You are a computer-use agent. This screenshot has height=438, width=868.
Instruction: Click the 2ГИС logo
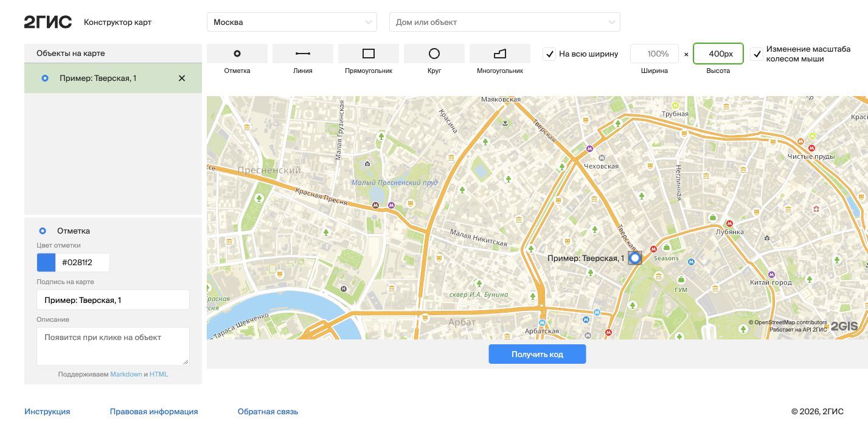click(x=48, y=22)
